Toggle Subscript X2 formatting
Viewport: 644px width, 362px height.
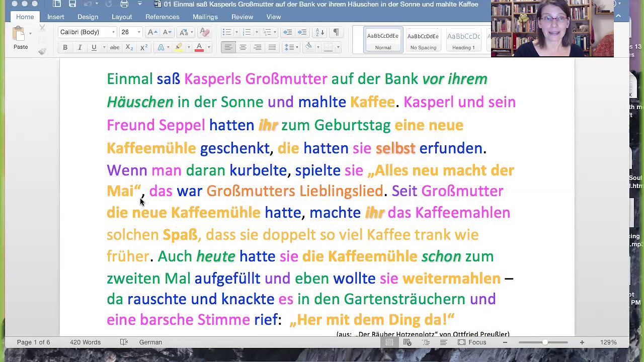tap(129, 47)
